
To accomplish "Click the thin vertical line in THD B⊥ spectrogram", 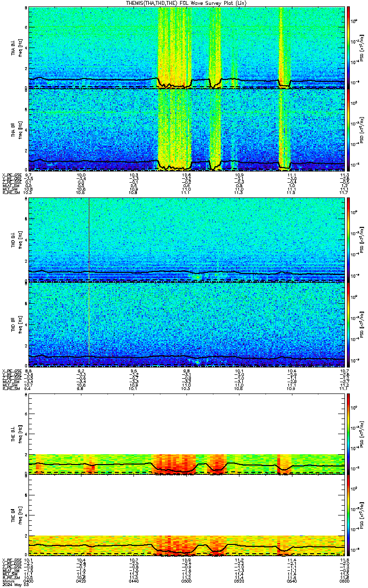I will (x=89, y=240).
